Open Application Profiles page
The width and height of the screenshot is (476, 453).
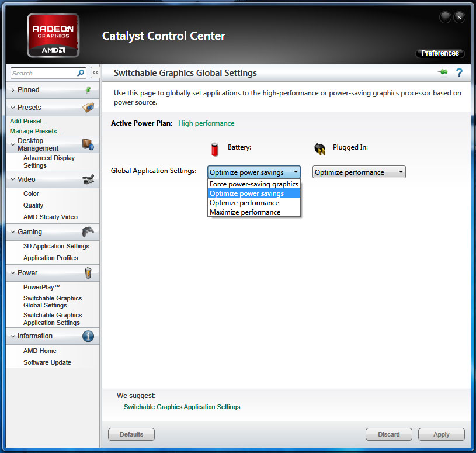[x=50, y=258]
